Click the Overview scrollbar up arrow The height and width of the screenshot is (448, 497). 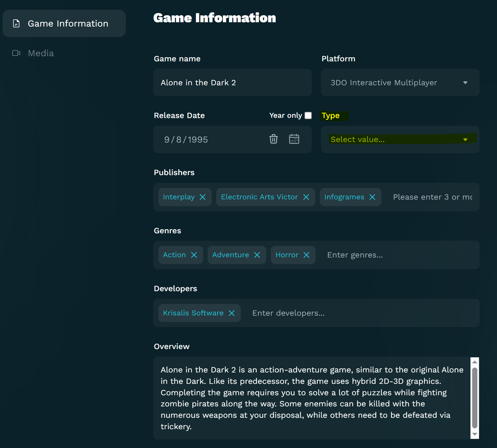(475, 362)
